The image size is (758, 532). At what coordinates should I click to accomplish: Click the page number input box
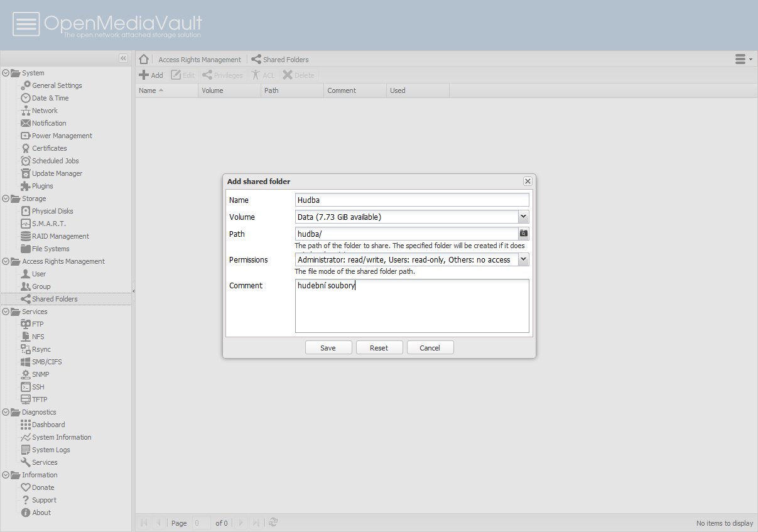(202, 523)
